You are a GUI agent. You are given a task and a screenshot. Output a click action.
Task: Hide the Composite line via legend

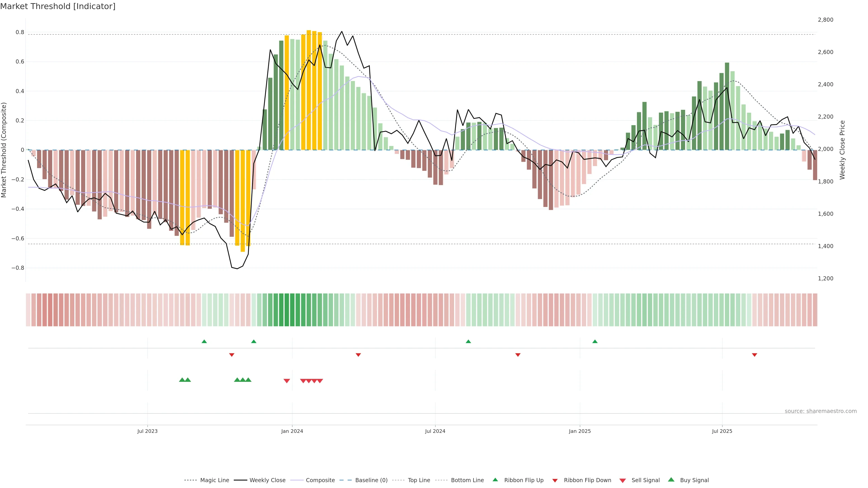(320, 480)
